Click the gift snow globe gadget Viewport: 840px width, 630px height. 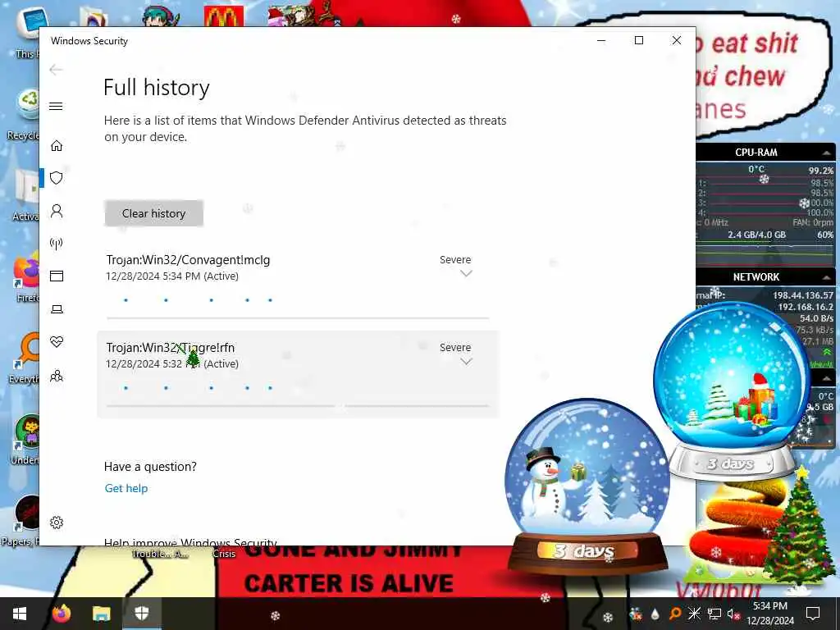731,391
